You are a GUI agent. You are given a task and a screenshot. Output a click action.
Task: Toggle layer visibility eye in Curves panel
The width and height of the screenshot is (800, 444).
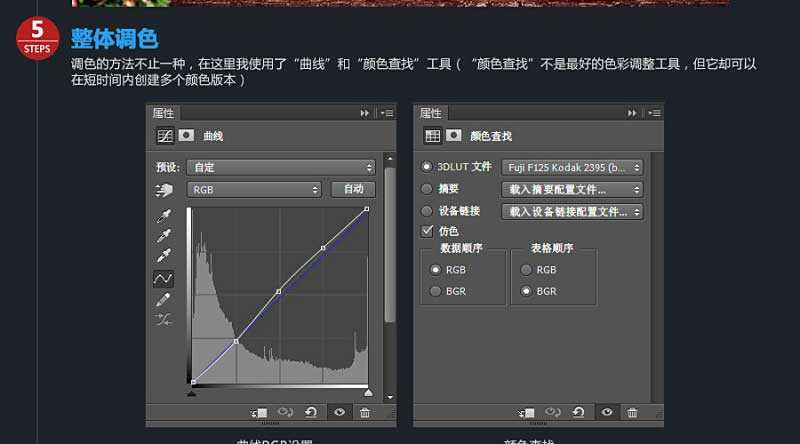point(339,412)
